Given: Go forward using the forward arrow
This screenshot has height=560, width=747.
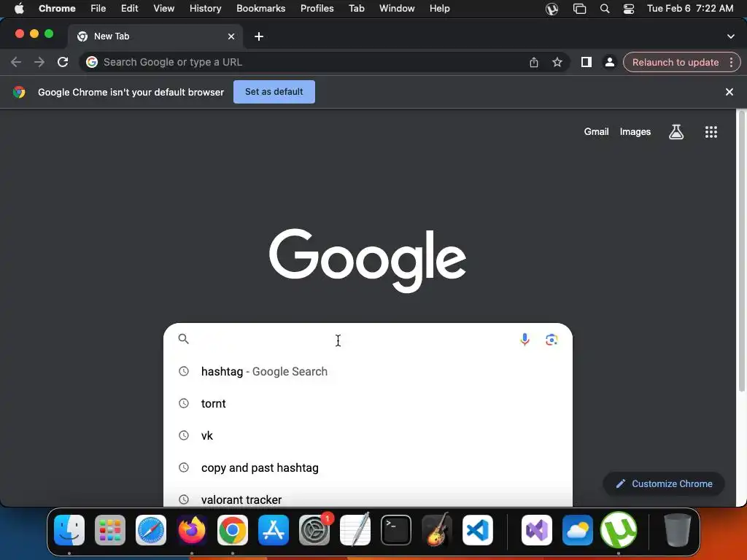Looking at the screenshot, I should pos(39,62).
